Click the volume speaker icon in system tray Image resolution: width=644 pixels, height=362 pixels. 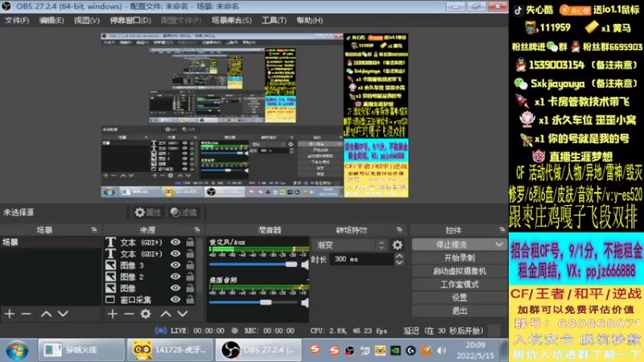click(x=441, y=350)
